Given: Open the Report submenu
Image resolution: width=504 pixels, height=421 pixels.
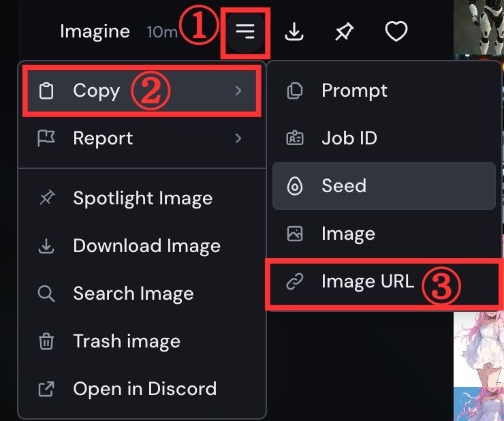Looking at the screenshot, I should 102,138.
